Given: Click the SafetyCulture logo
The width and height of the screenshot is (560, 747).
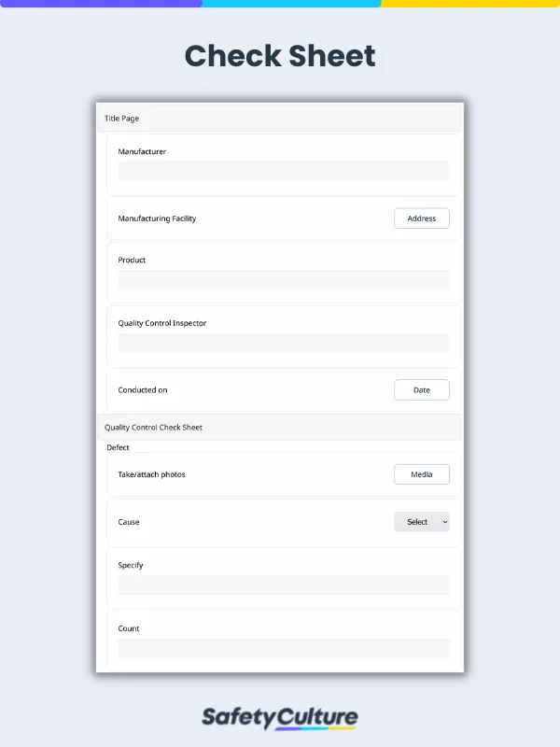Looking at the screenshot, I should [280, 718].
